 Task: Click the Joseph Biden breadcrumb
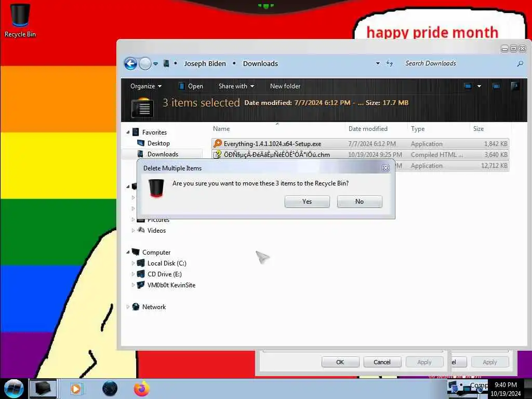[205, 63]
